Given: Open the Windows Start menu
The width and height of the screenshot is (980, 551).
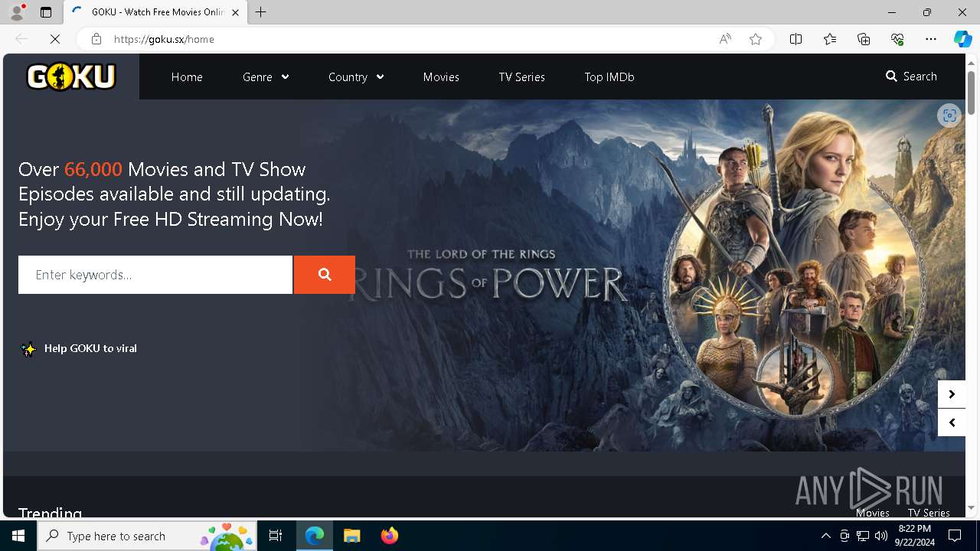Looking at the screenshot, I should coord(18,536).
